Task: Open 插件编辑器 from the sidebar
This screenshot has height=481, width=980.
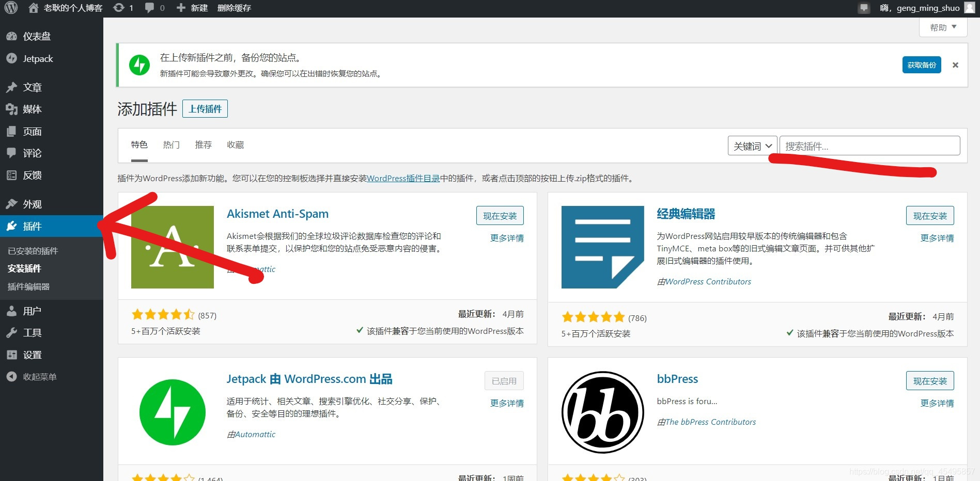Action: click(x=29, y=286)
